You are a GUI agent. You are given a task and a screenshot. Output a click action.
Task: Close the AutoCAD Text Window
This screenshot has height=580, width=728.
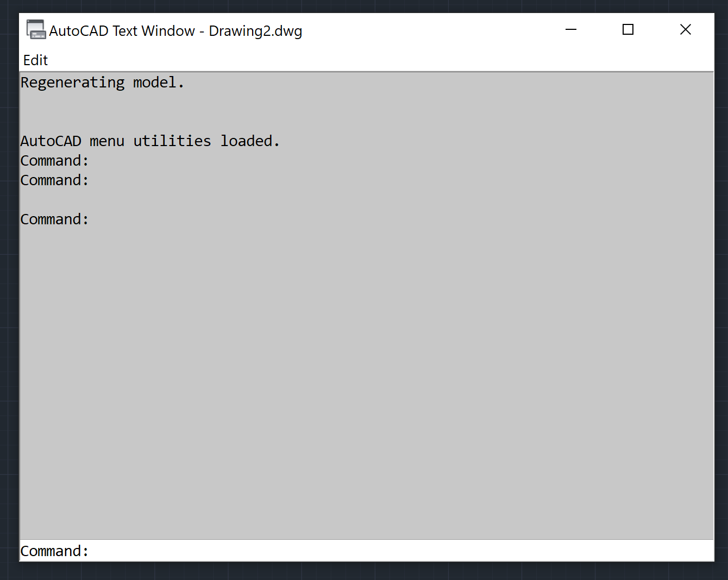tap(686, 30)
